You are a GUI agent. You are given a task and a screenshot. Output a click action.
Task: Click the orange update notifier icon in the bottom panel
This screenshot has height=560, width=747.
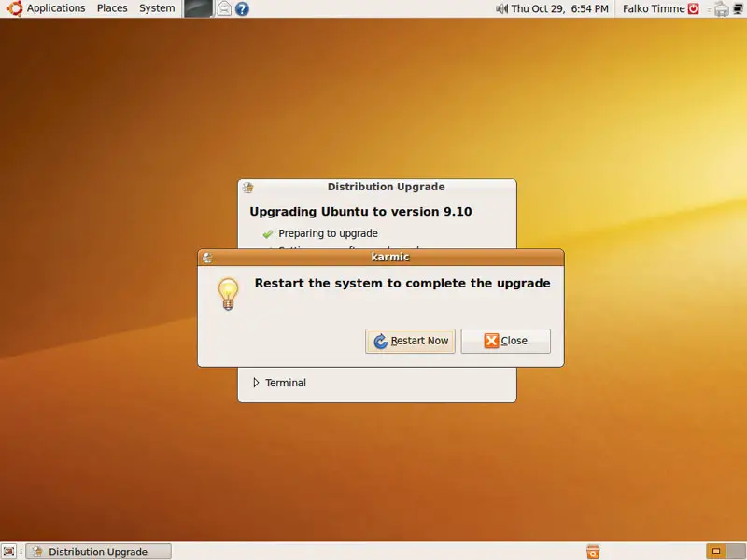tap(593, 552)
